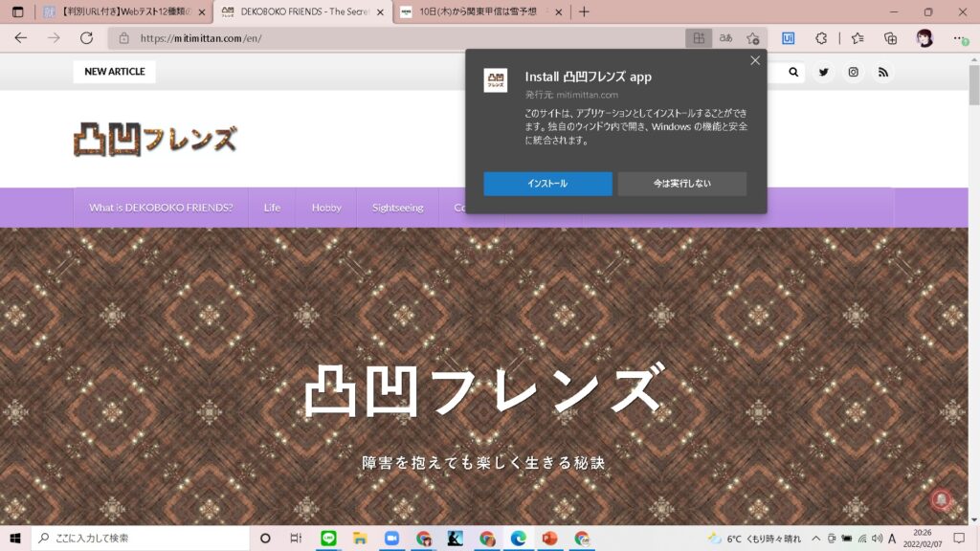The width and height of the screenshot is (980, 551).
Task: Go back to the previous page
Action: (x=21, y=38)
